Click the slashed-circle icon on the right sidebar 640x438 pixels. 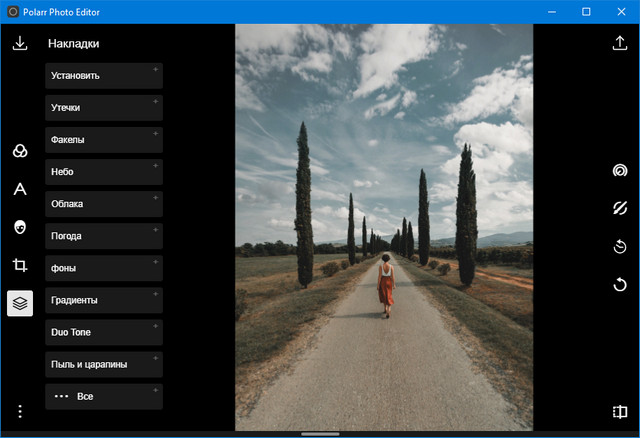(x=620, y=208)
